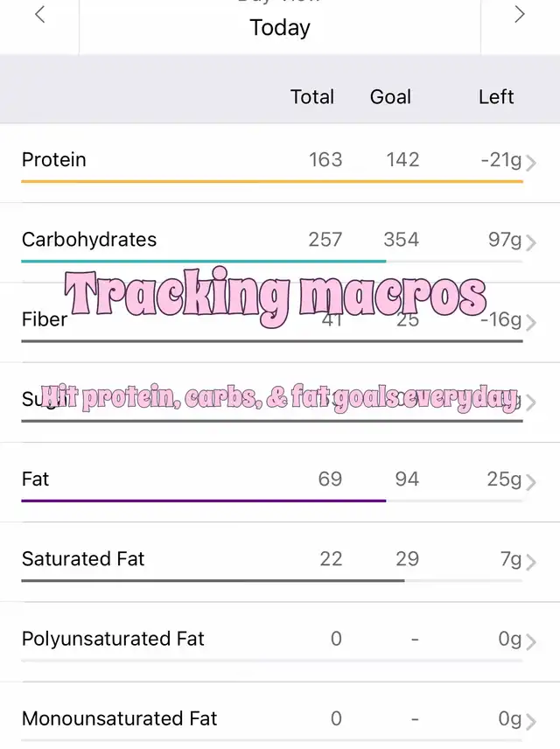560x749 pixels.
Task: Expand Polyunsaturated Fat details chevron
Action: click(530, 642)
